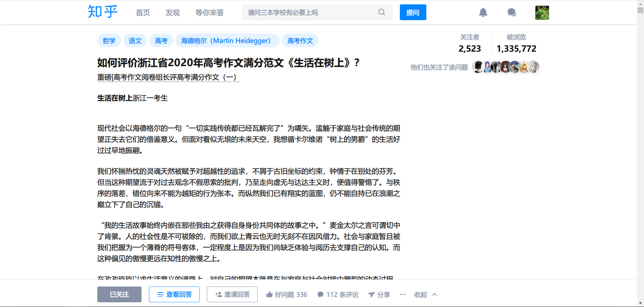Click 查看回答 button
Viewport: 644px width, 307px height.
click(174, 295)
